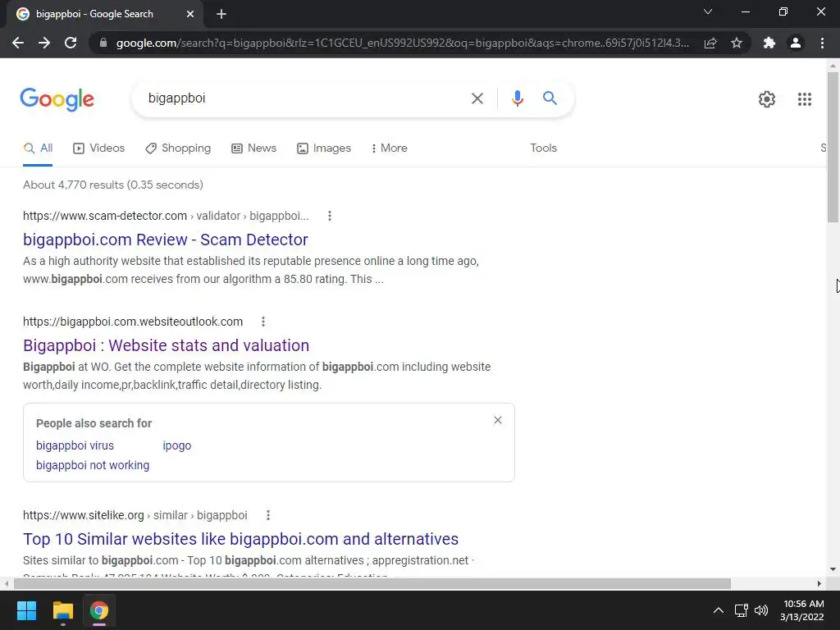The image size is (840, 630).
Task: Click the Chrome icon in the taskbar
Action: pos(99,610)
